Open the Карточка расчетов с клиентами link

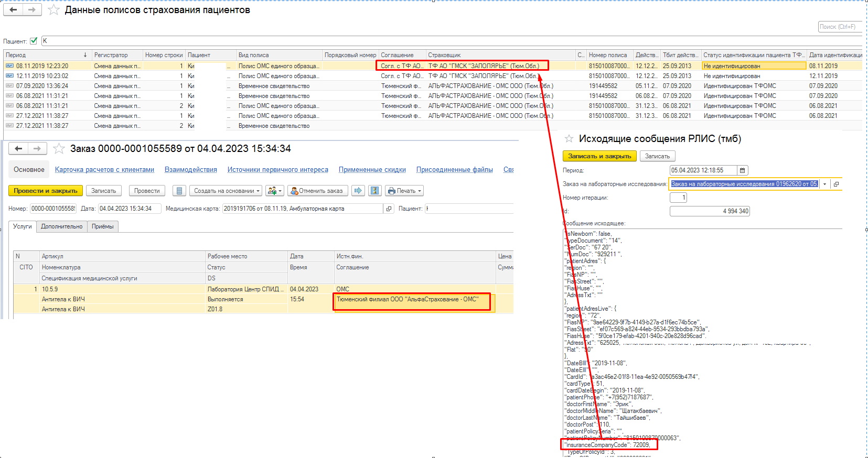coord(104,170)
